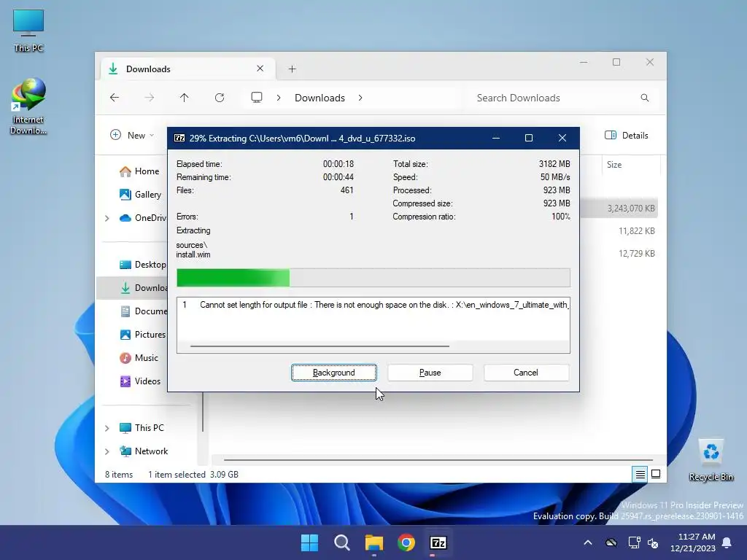This screenshot has height=560, width=747.
Task: Expand chevron after PC icon in address bar
Action: point(279,98)
